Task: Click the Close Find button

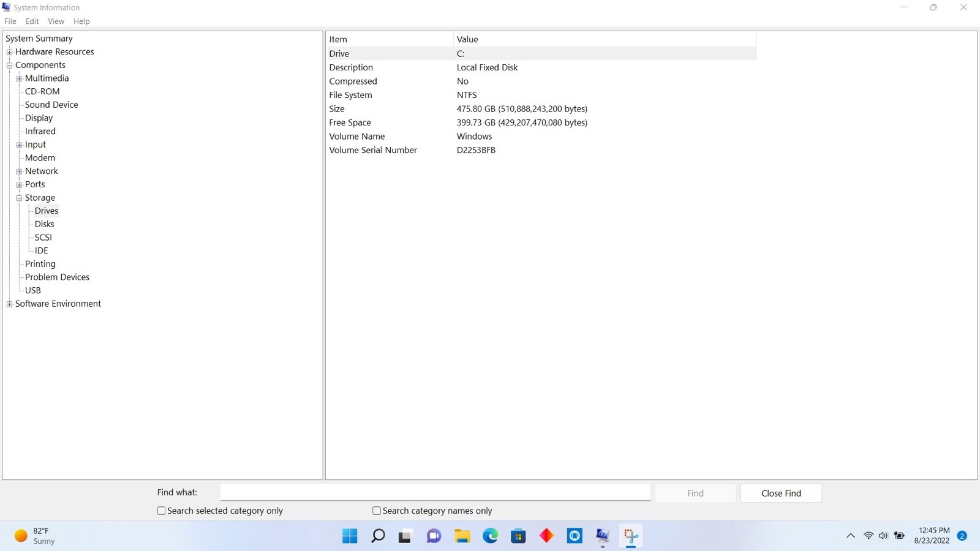Action: [781, 493]
